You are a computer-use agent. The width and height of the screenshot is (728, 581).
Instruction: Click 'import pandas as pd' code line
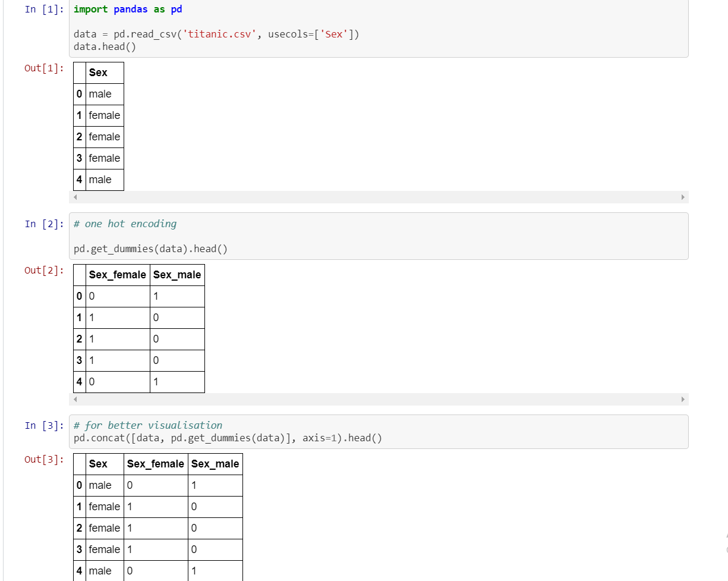[128, 10]
